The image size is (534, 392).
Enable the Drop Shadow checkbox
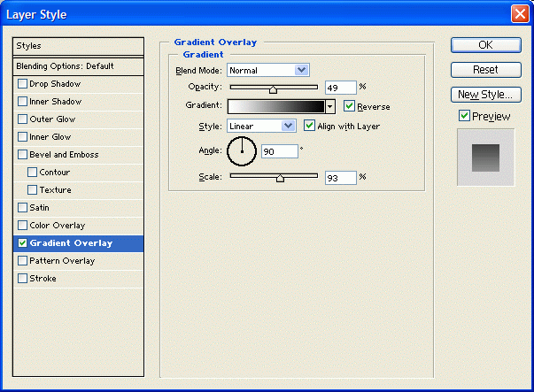tap(23, 84)
